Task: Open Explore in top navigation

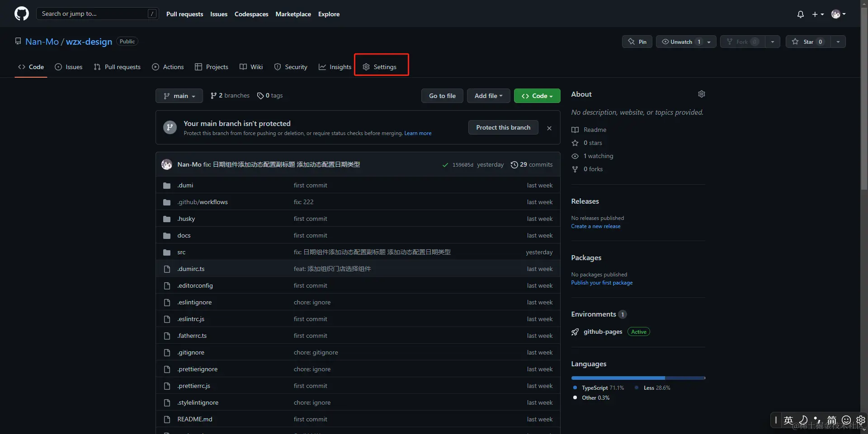Action: point(329,14)
